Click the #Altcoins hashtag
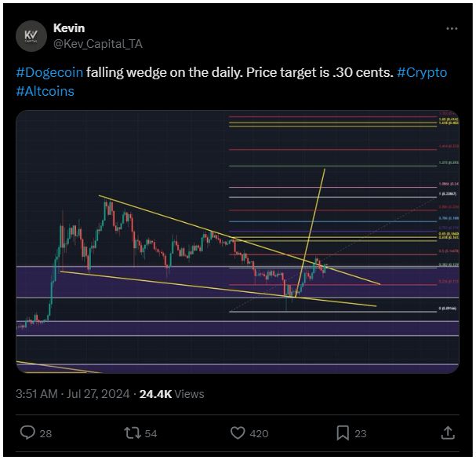Image resolution: width=476 pixels, height=460 pixels. coord(45,91)
